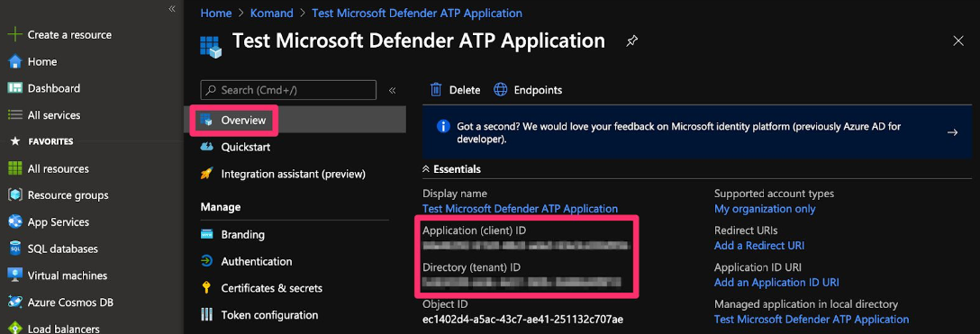
Task: Click the Resource groups cube icon
Action: click(15, 195)
